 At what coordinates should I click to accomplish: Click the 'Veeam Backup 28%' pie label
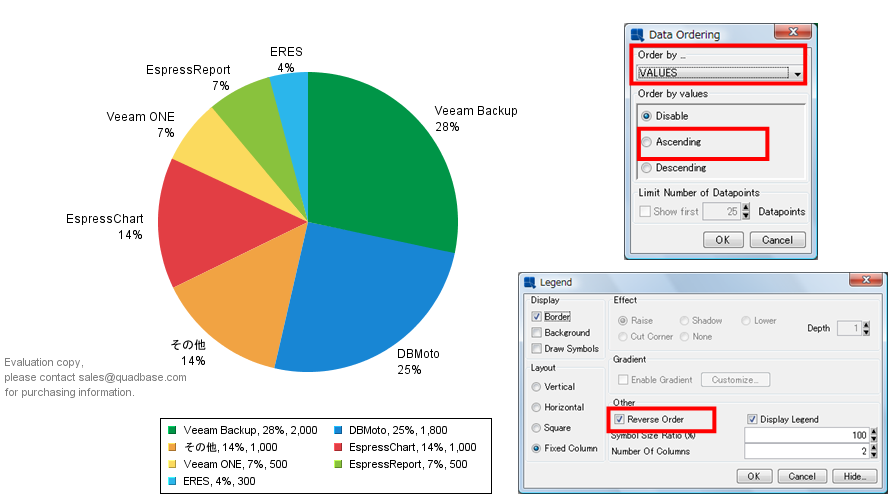tap(476, 118)
